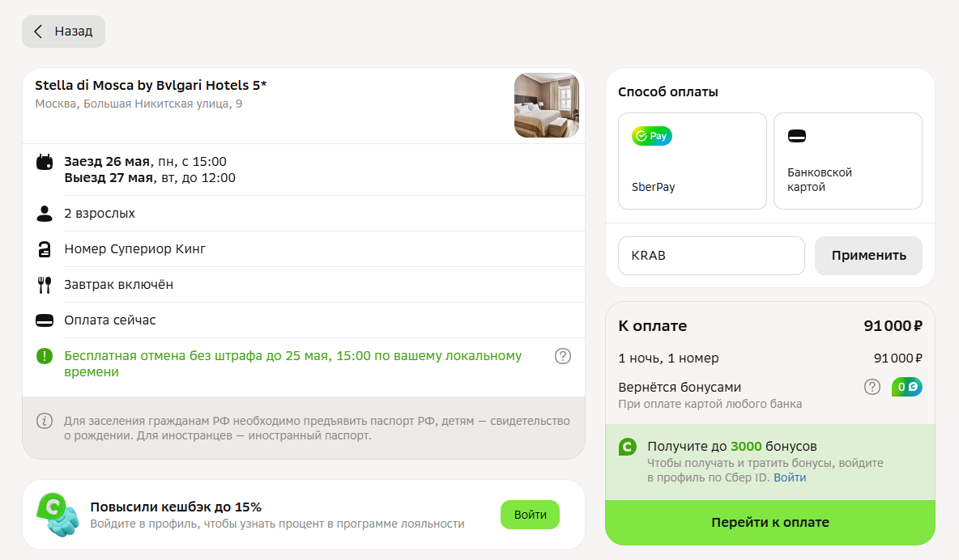Click the card icon beside Оплата сейчас

click(x=45, y=320)
